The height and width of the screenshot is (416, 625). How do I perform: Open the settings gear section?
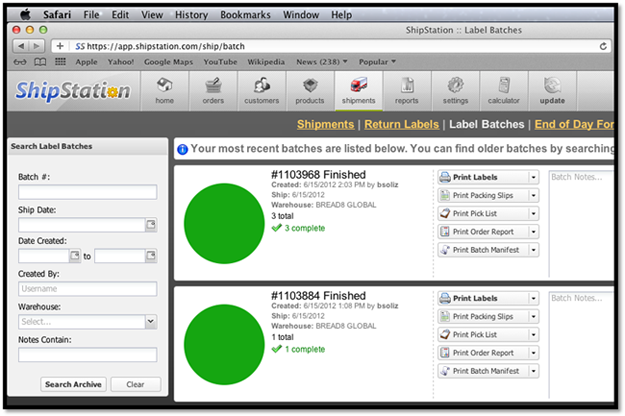pos(455,90)
